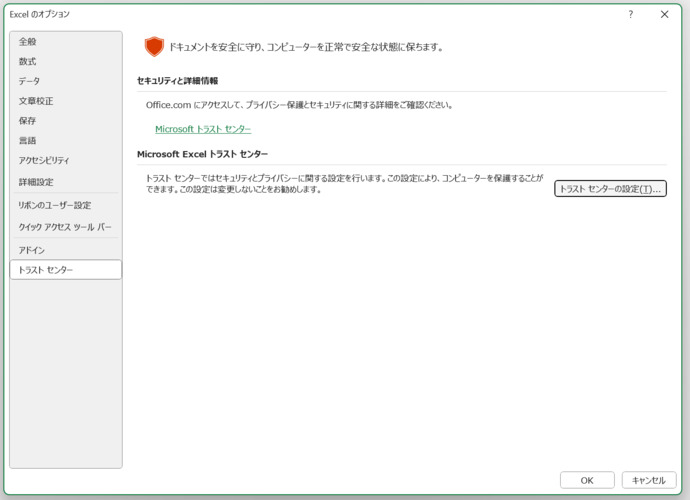690x500 pixels.
Task: Click the Excel のオプション title text
Action: click(x=40, y=14)
